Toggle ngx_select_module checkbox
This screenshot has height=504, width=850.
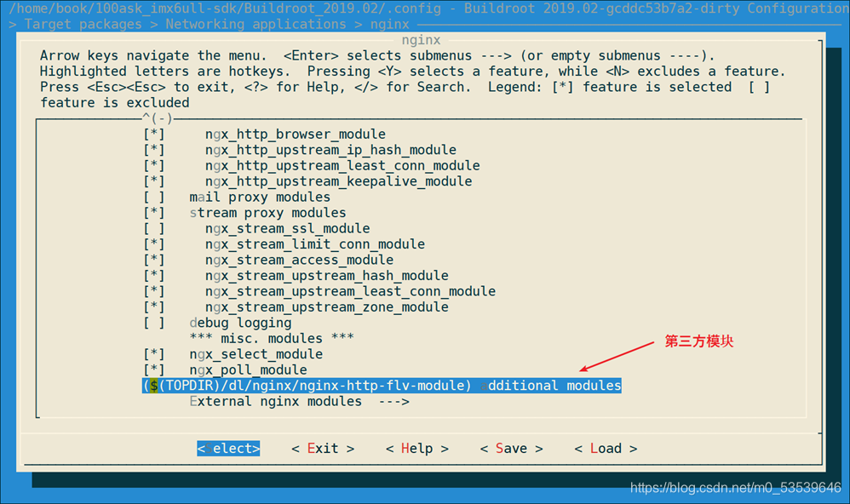click(154, 354)
